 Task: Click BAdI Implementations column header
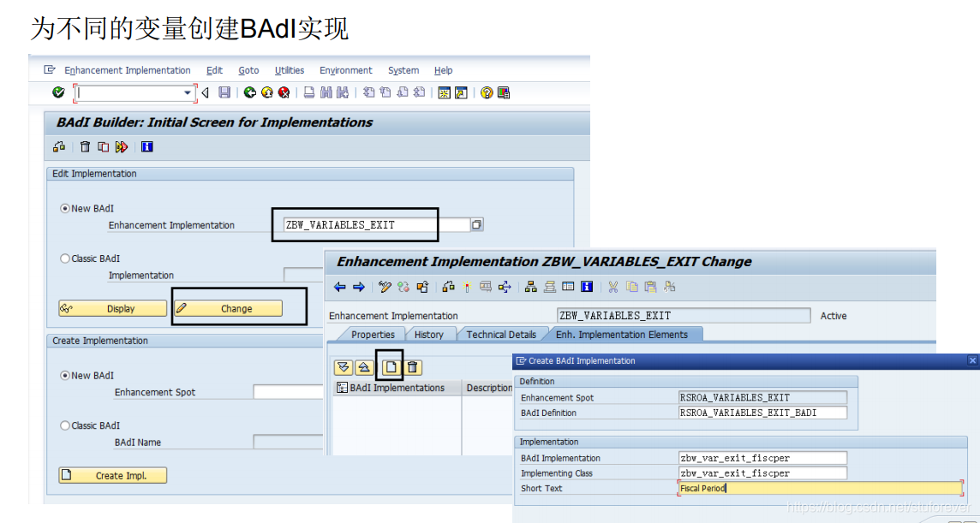397,388
